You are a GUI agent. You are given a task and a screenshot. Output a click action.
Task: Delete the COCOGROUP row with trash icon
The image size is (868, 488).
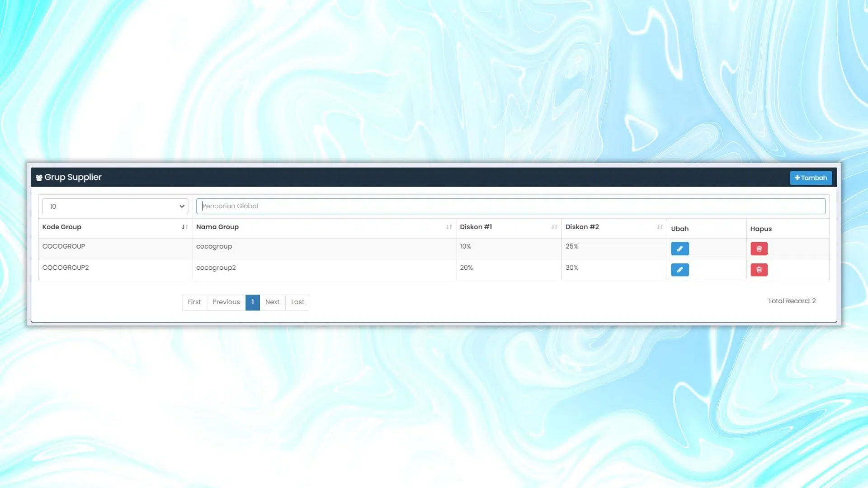[759, 249]
